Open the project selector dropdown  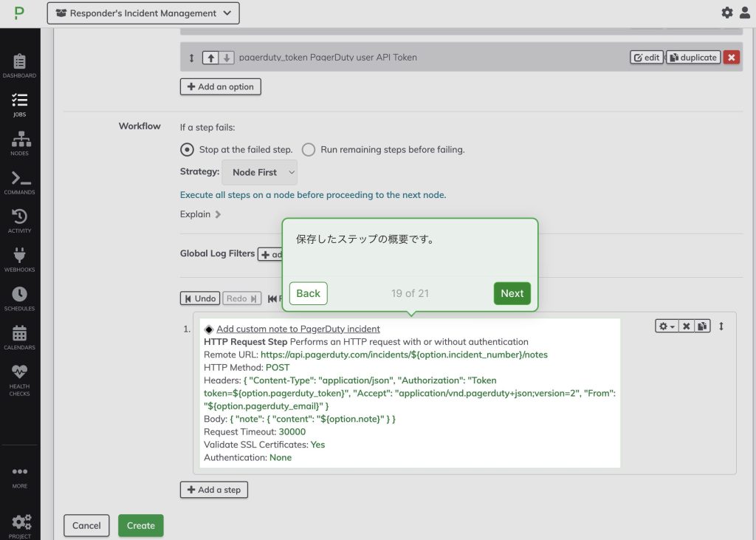click(143, 13)
